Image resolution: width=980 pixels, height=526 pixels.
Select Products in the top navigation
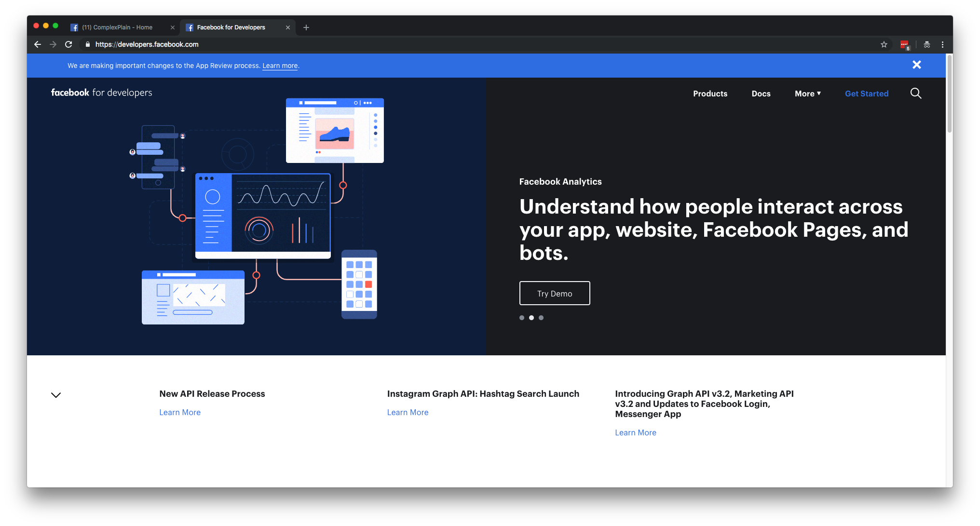710,94
